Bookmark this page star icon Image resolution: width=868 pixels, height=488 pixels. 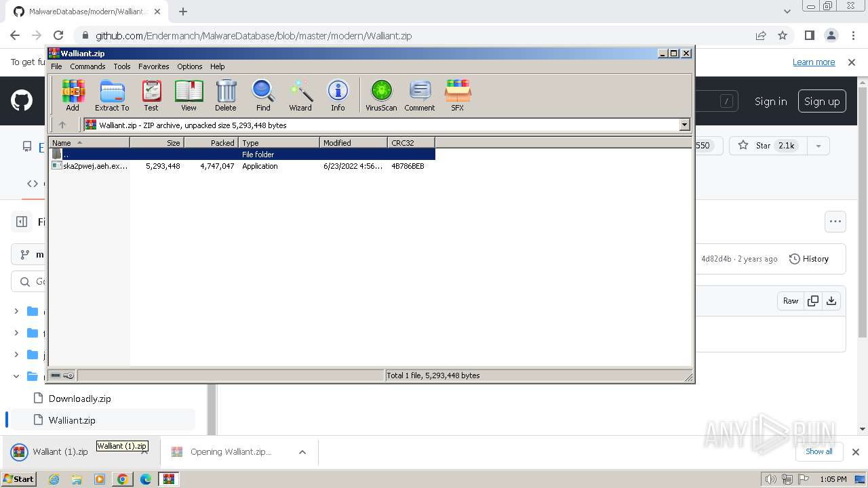pyautogui.click(x=783, y=35)
